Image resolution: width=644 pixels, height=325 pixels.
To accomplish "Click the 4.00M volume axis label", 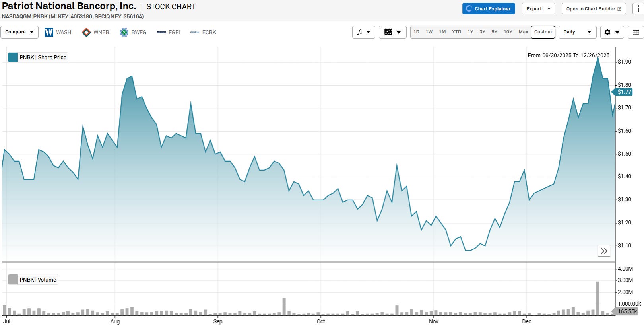I will coord(625,269).
